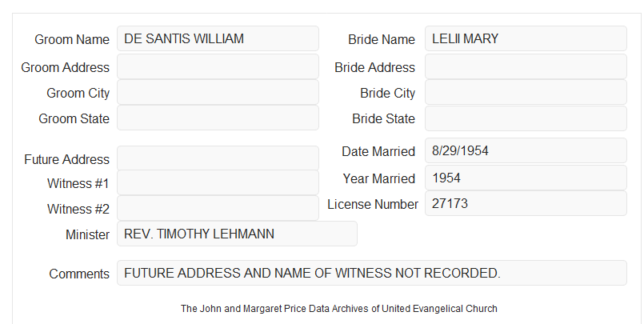
Task: Click the Witness #1 field
Action: pos(218,182)
